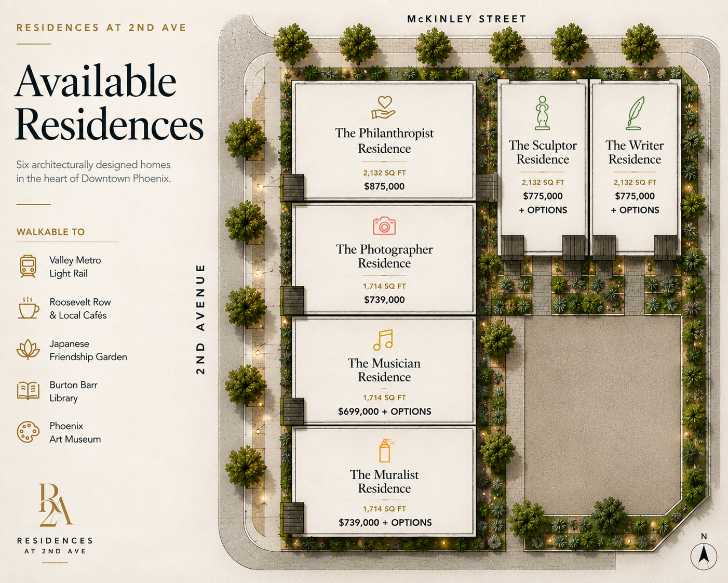Click the 'Available Residences' headline
Screen dimensions: 728x583
click(x=109, y=102)
